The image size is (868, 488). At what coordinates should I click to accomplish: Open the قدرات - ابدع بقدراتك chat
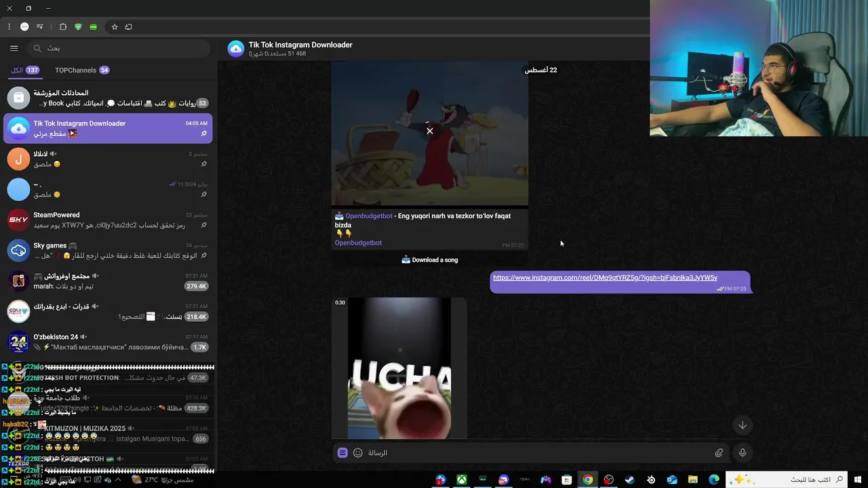click(108, 311)
